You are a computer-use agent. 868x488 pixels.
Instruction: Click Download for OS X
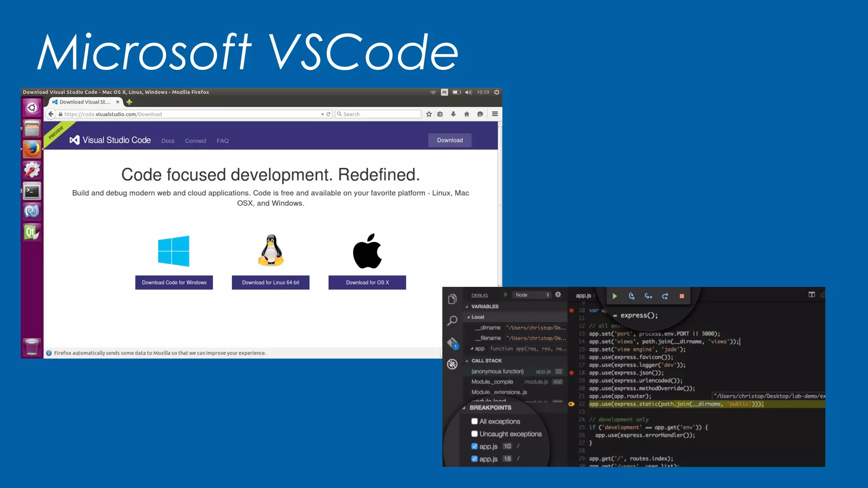tap(367, 283)
